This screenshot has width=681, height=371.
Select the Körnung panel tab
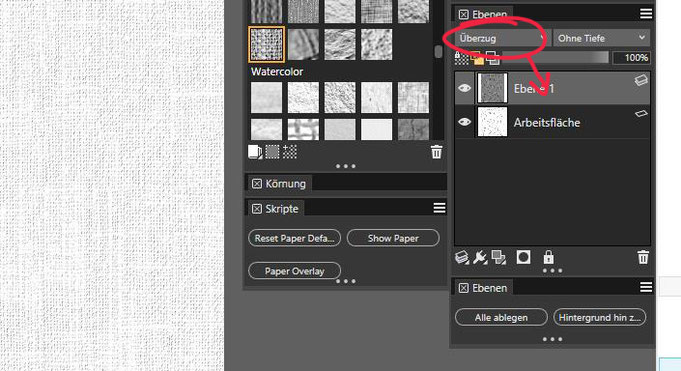pos(280,184)
